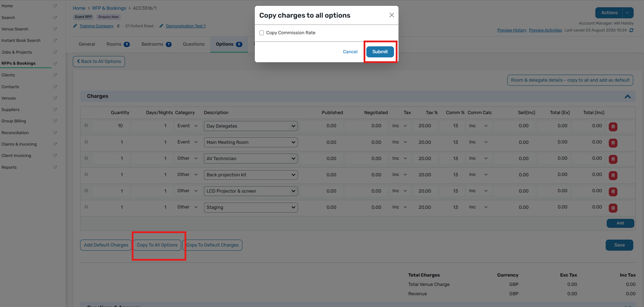Submit the copy charges dialog

coord(380,52)
